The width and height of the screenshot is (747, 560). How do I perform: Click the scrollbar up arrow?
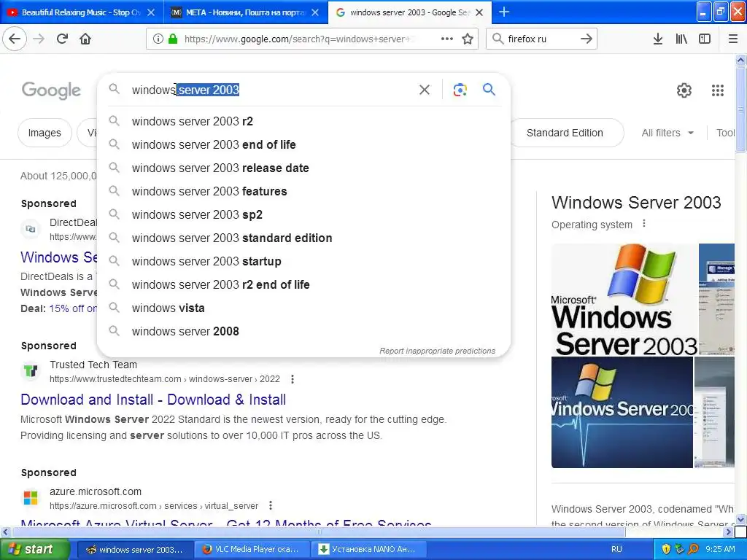tap(740, 60)
